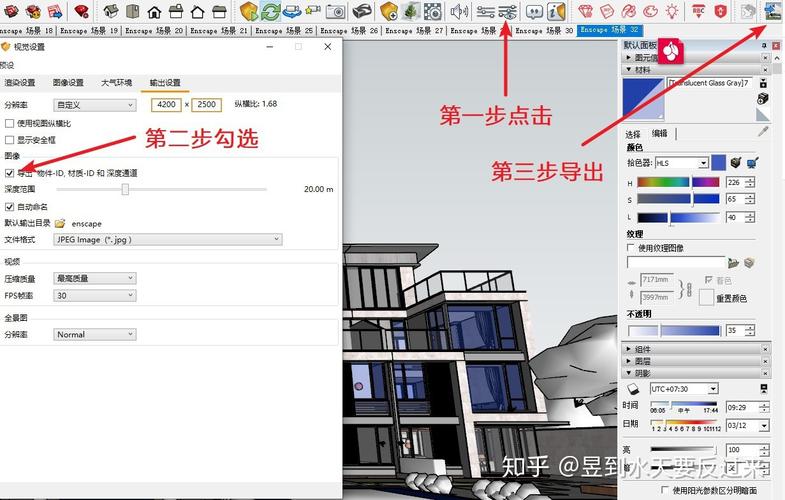Image resolution: width=785 pixels, height=500 pixels.
Task: Open the 分辨率 自定义 dropdown
Action: tap(95, 105)
